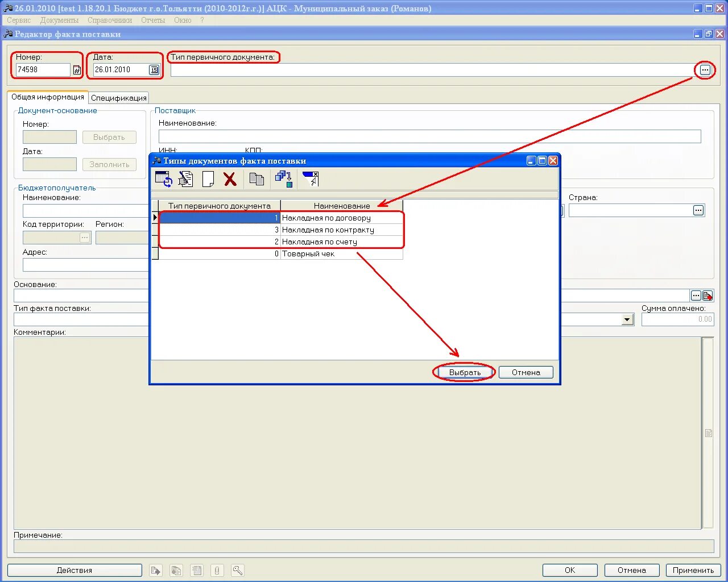The width and height of the screenshot is (728, 582).
Task: Open the ellipsis picker for Тип первичного документа
Action: [x=705, y=70]
